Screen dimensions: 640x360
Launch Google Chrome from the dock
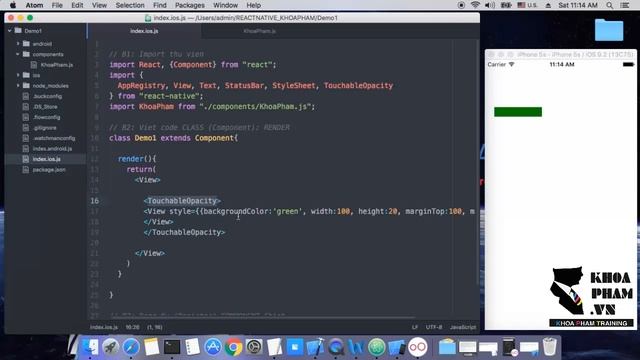tap(233, 347)
